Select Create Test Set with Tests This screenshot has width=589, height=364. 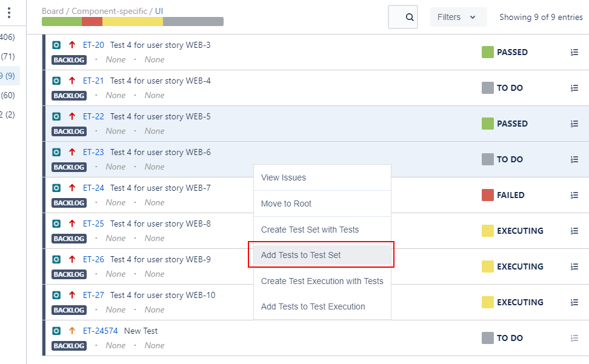click(322, 230)
